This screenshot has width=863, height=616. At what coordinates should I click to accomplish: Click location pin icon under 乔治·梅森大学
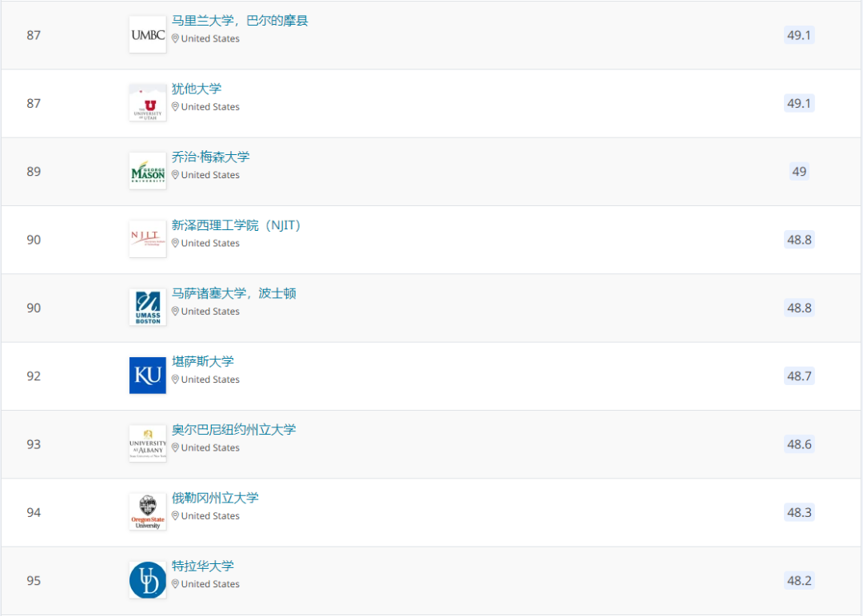pyautogui.click(x=175, y=175)
